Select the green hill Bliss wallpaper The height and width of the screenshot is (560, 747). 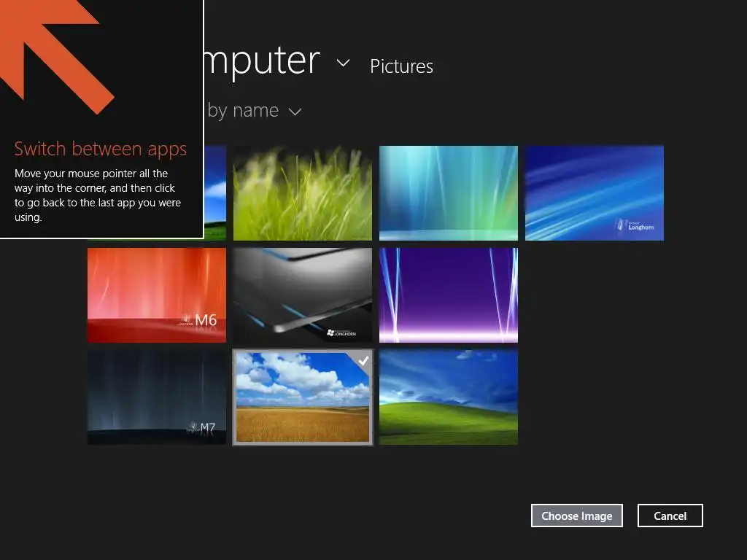(x=449, y=397)
